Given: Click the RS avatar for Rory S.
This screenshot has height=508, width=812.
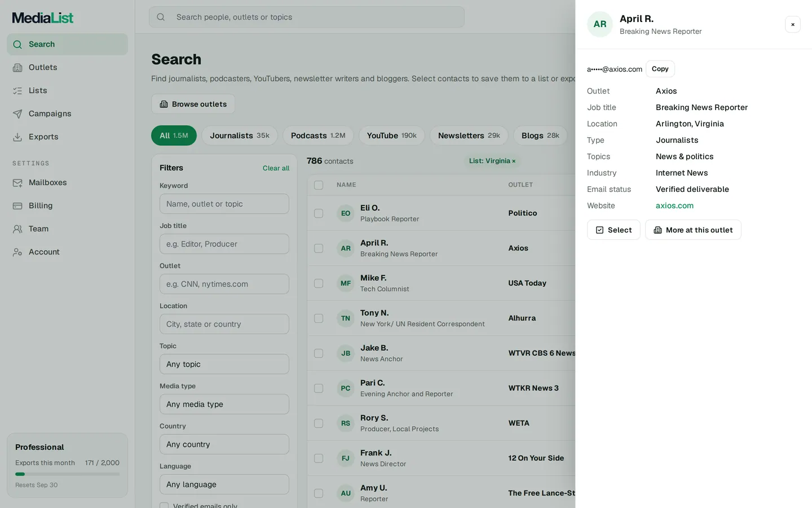Looking at the screenshot, I should [346, 423].
